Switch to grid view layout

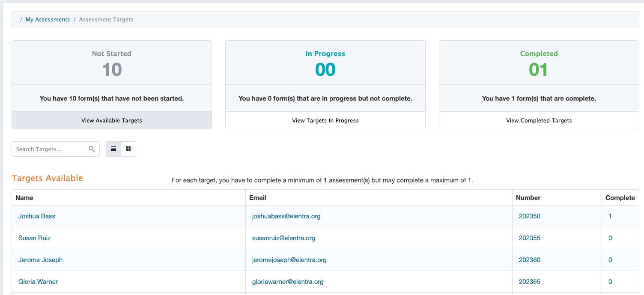coord(128,149)
